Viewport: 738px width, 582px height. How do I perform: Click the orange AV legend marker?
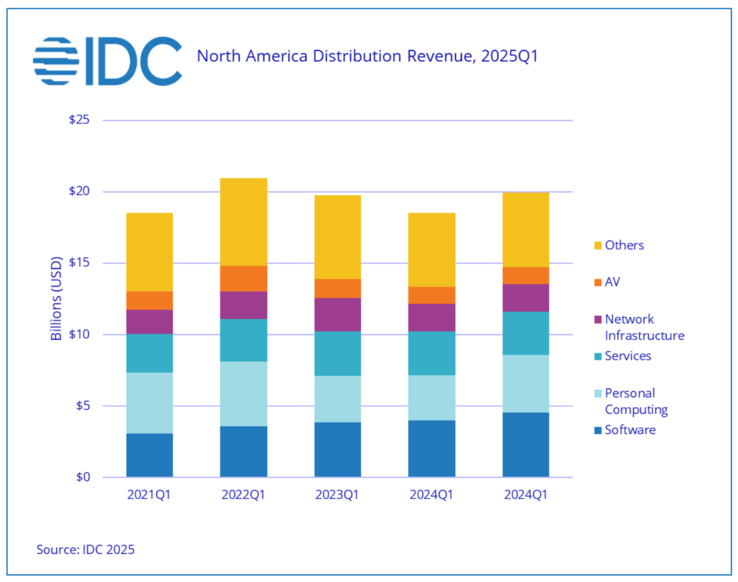(597, 283)
